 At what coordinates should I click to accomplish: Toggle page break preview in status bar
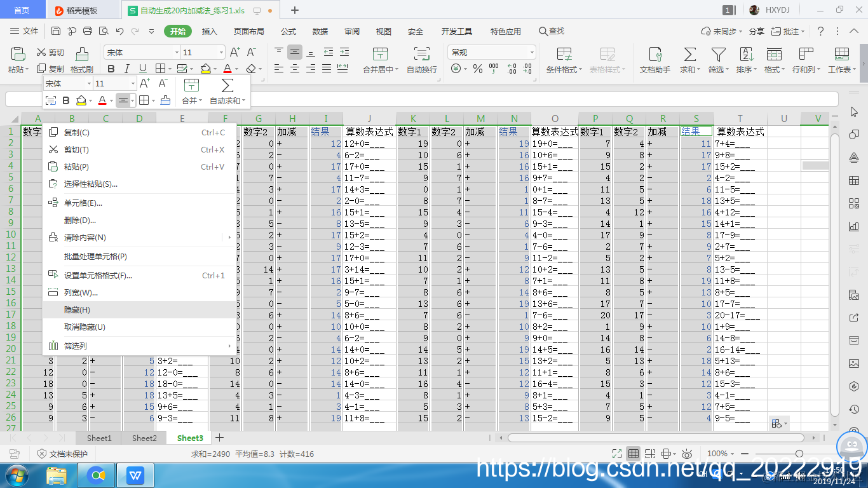click(x=649, y=454)
